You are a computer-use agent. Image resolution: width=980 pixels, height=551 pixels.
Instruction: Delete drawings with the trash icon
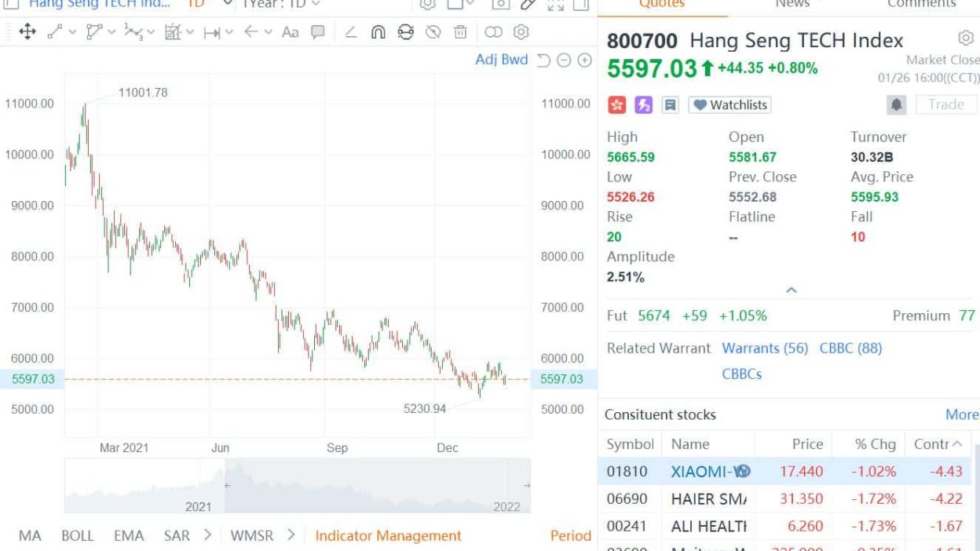460,32
